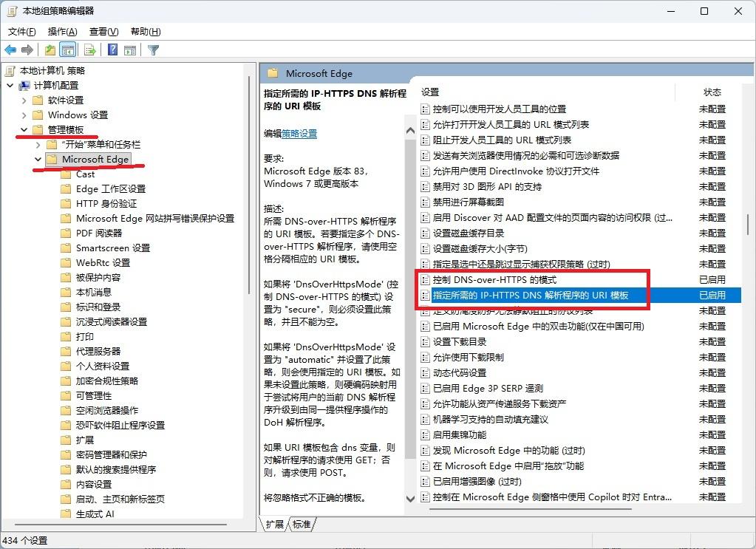Open Help via the question mark icon
The image size is (756, 549).
(x=112, y=50)
